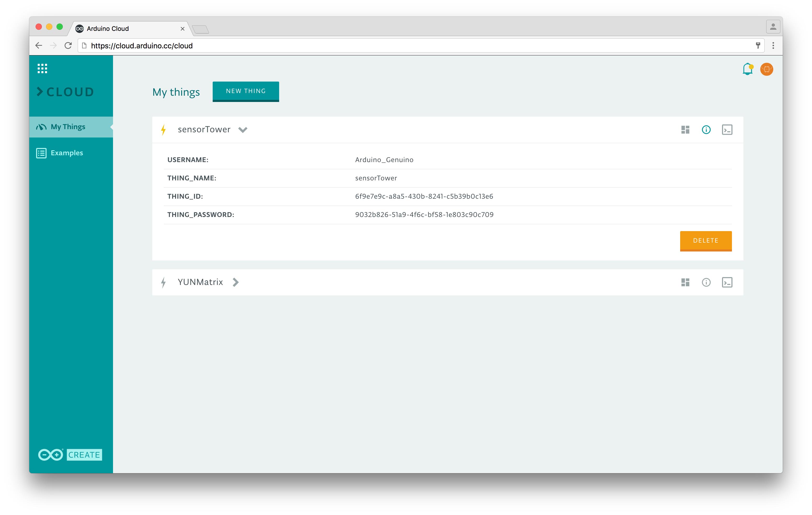Open the apps grid menu icon
812x515 pixels.
[42, 68]
